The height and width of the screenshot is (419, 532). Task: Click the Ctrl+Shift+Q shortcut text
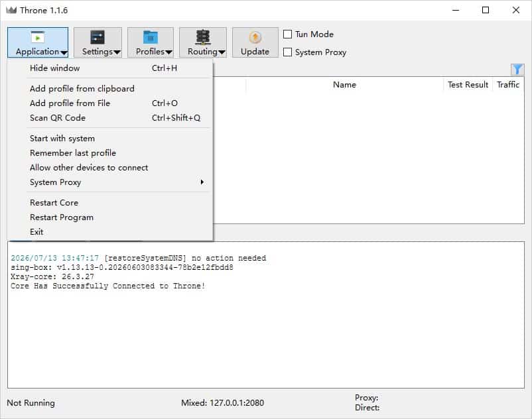click(176, 117)
